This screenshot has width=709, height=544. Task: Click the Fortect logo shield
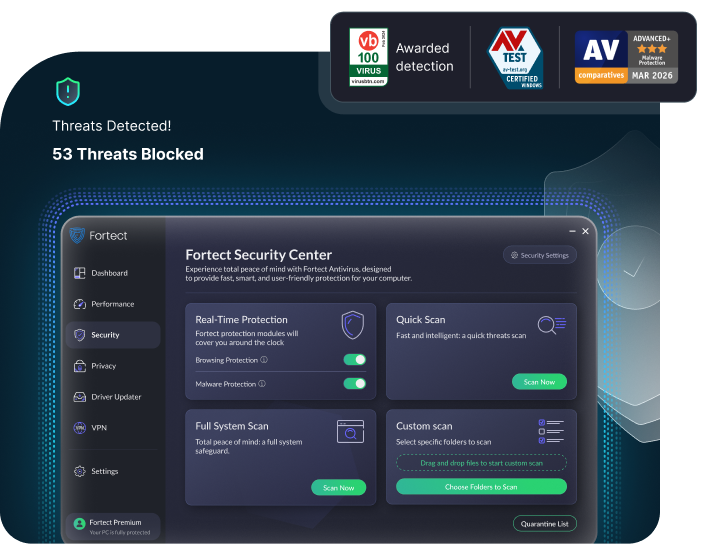77,236
